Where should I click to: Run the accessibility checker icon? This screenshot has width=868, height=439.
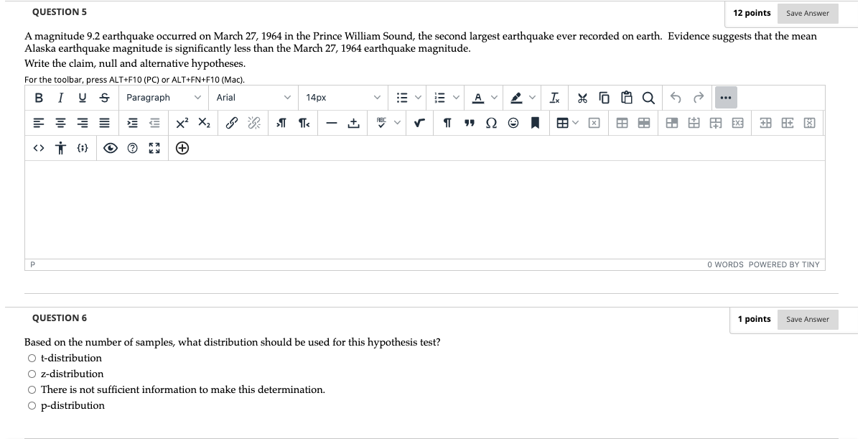(x=61, y=149)
